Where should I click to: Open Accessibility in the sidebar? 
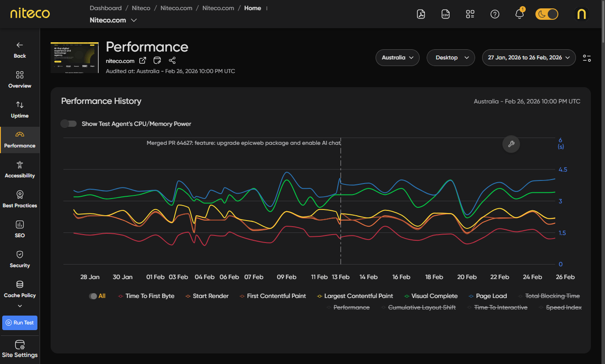(x=20, y=169)
